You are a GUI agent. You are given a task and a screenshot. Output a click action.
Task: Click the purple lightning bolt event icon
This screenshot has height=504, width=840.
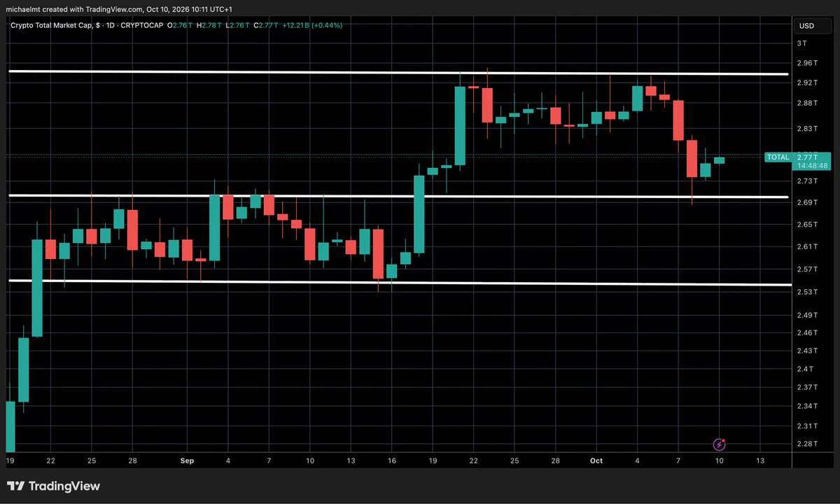coord(719,444)
